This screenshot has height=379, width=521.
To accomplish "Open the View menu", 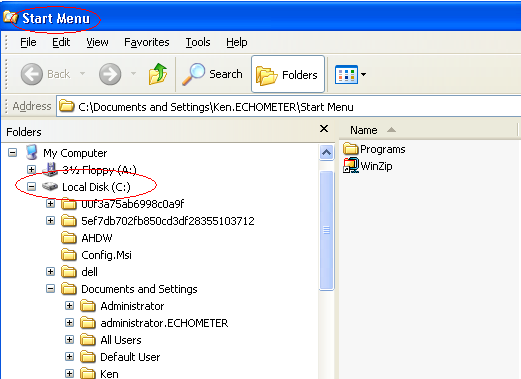I will coord(97,42).
